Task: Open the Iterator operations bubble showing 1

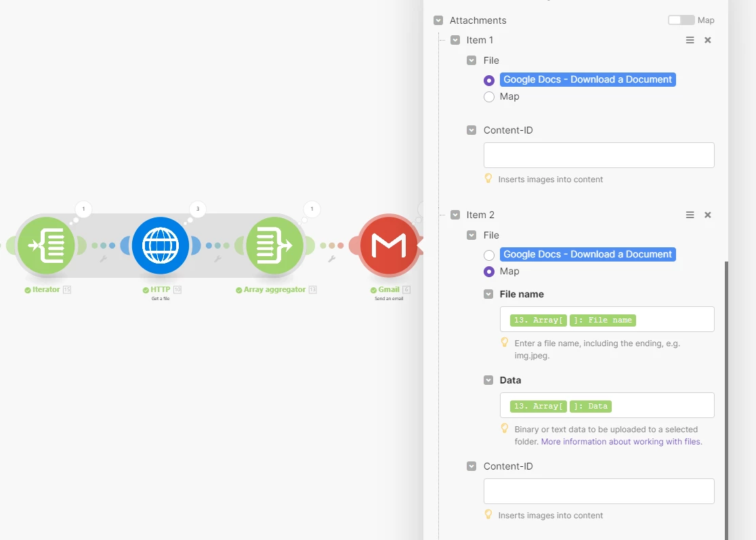Action: point(83,209)
